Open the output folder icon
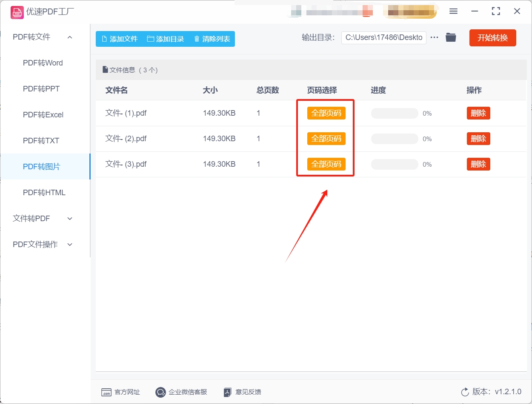The image size is (532, 404). click(451, 37)
